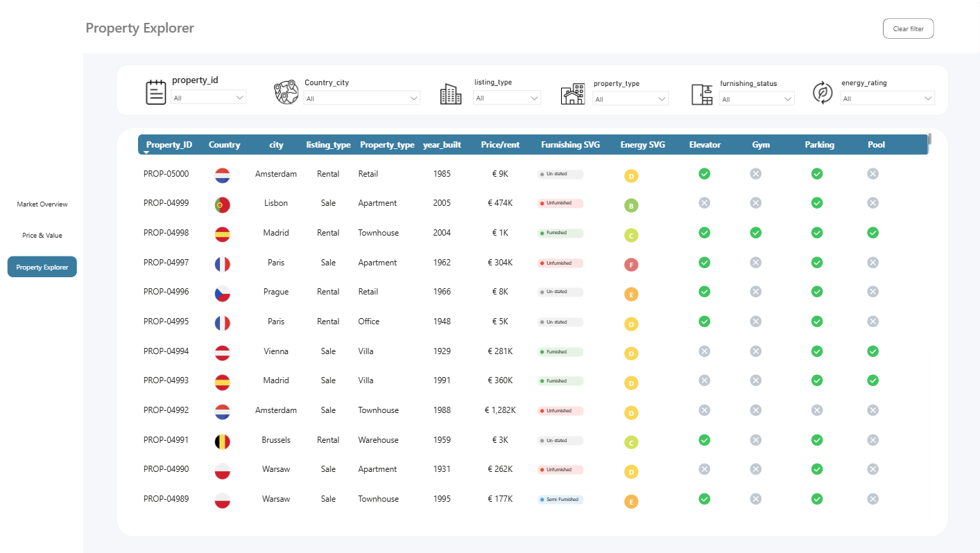Viewport: 980px width, 553px height.
Task: Click the Pool status for PROP-04994
Action: pos(873,351)
